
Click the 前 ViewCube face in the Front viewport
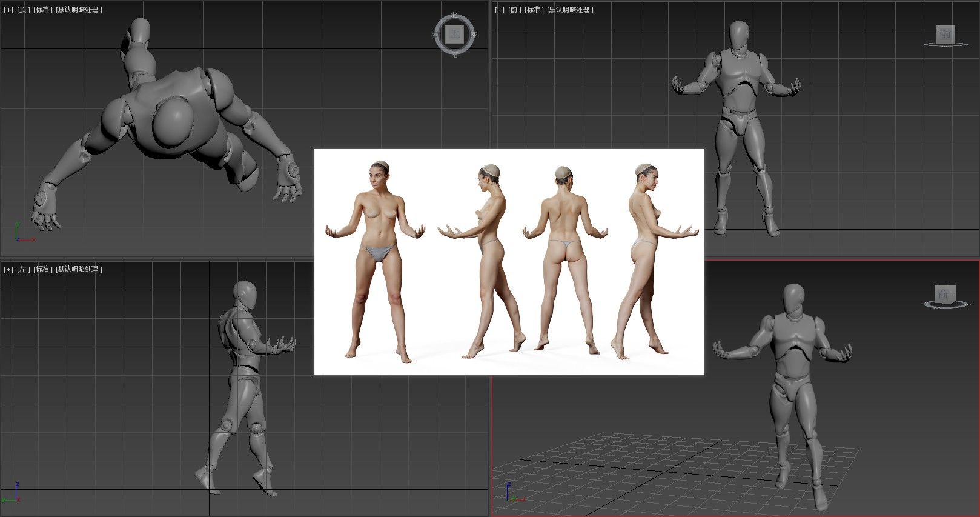[945, 33]
